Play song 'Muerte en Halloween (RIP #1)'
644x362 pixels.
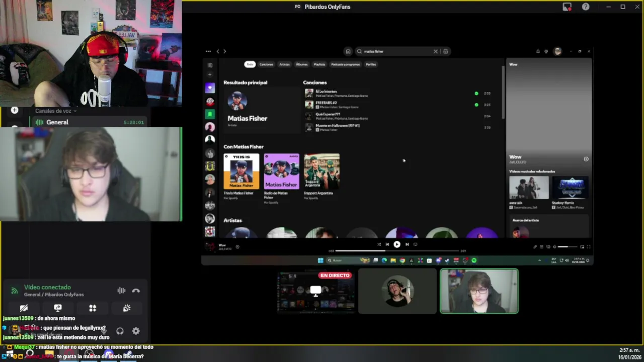point(309,128)
